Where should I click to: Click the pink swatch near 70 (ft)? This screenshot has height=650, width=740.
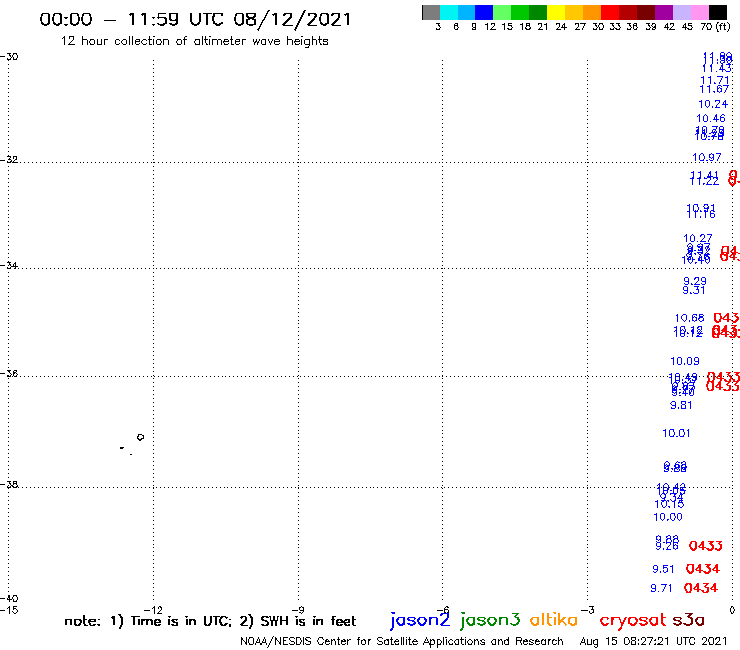(x=700, y=12)
